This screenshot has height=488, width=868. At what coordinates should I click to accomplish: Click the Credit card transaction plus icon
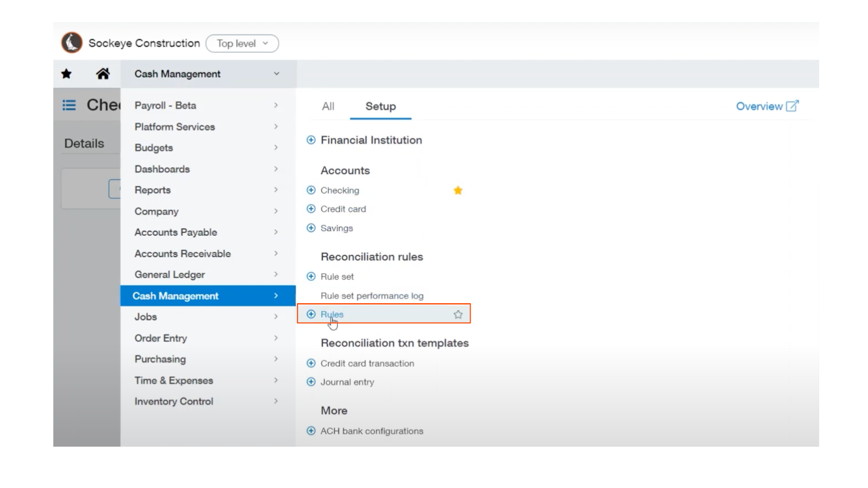311,363
